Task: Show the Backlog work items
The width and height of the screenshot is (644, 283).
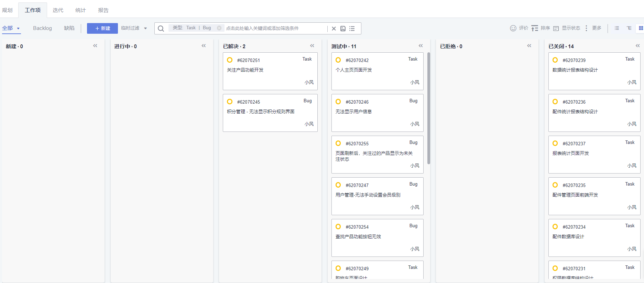Action: [42, 28]
